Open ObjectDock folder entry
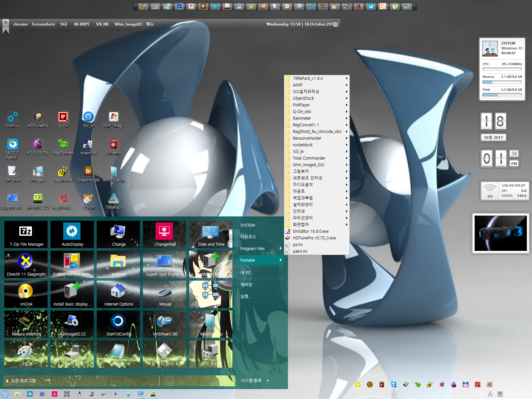The width and height of the screenshot is (532, 399). pos(317,98)
